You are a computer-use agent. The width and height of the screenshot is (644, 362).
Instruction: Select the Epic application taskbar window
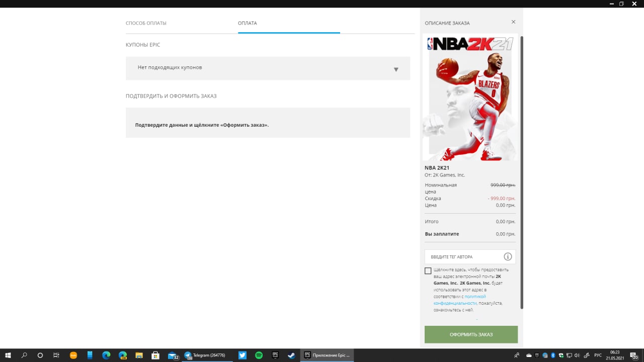(327, 355)
